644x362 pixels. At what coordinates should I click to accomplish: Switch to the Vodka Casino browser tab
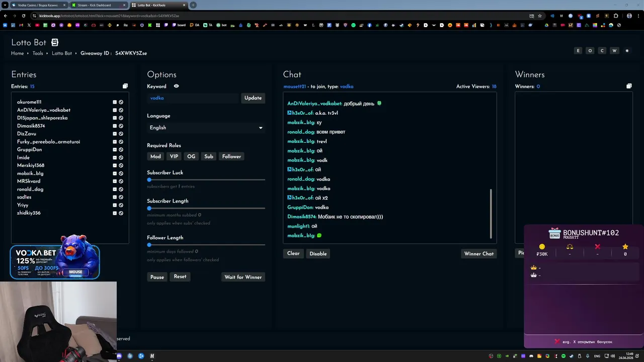click(38, 5)
